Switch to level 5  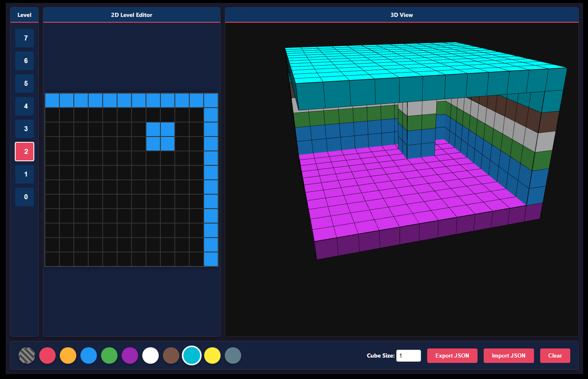25,84
